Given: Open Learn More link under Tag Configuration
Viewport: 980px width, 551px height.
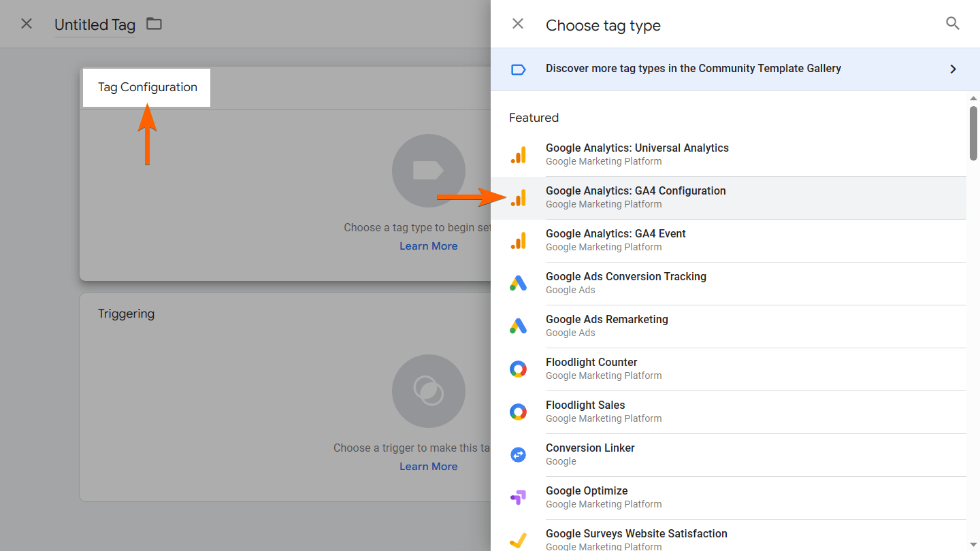Looking at the screenshot, I should click(428, 246).
